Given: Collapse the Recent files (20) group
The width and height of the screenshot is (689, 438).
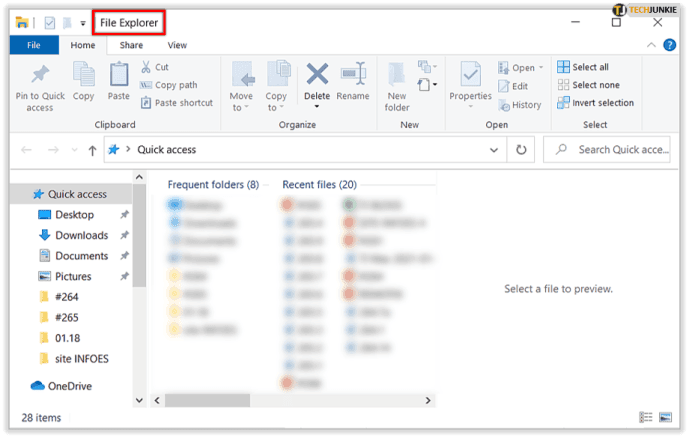Looking at the screenshot, I should [319, 185].
